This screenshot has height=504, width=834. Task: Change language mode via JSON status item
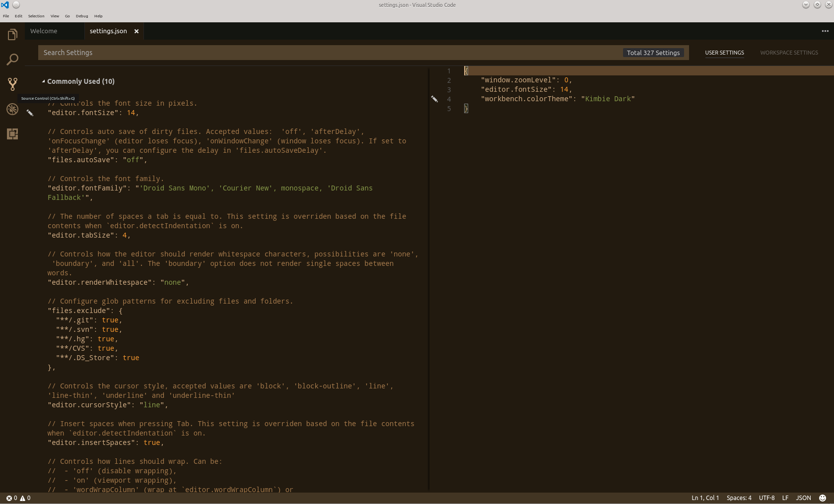(x=803, y=498)
